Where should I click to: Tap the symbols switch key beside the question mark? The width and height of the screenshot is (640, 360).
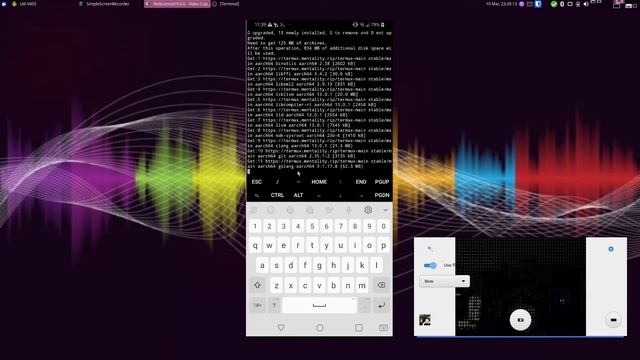(258, 305)
